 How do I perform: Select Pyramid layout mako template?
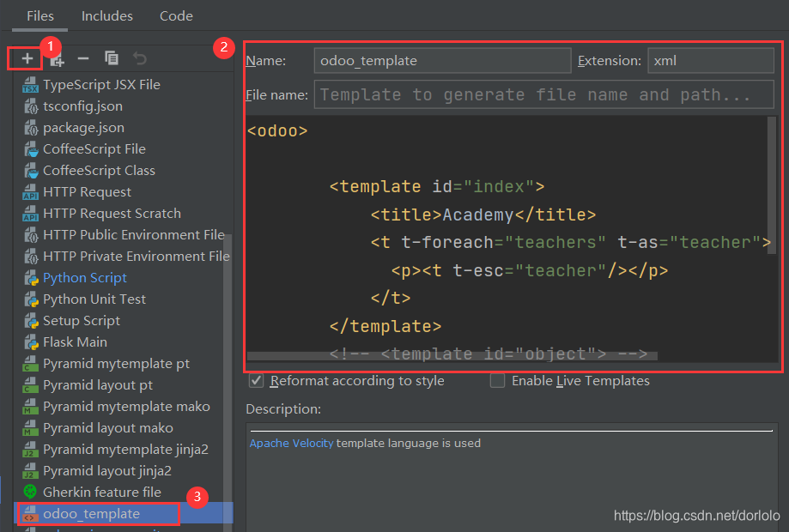[108, 428]
